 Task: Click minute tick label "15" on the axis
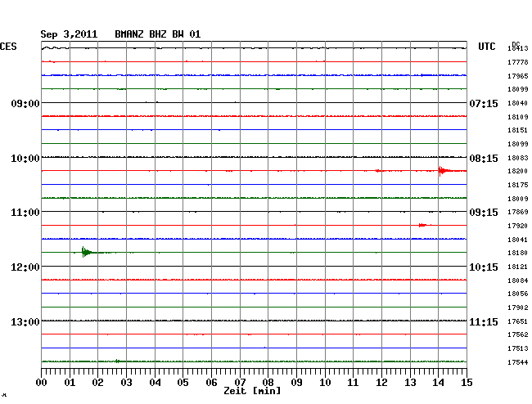click(467, 383)
